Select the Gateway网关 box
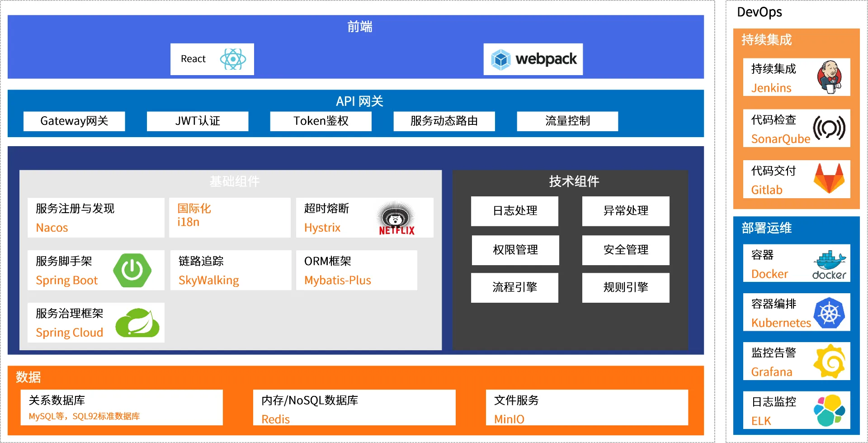Screen dimensions: 868x443 pyautogui.click(x=74, y=121)
